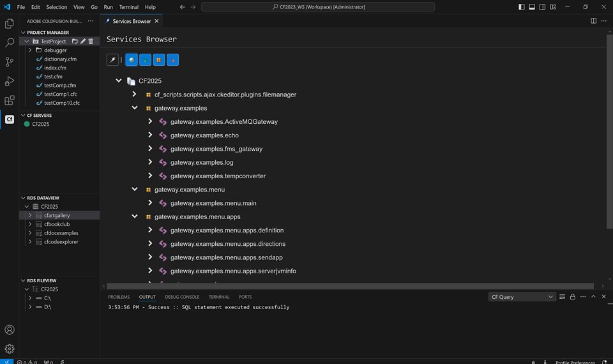Click the refresh button in Services Browser toolbar
Image resolution: width=613 pixels, height=364 pixels.
click(112, 59)
